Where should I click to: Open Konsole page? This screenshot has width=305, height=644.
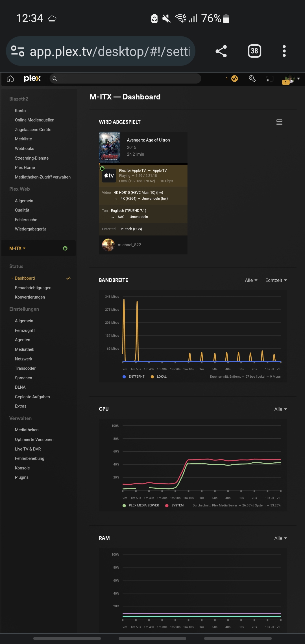(x=22, y=468)
